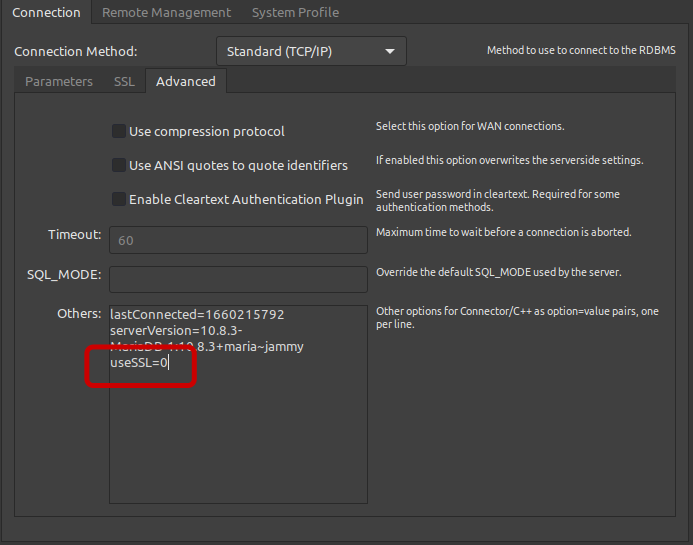Select the System Profile tab

coord(295,13)
